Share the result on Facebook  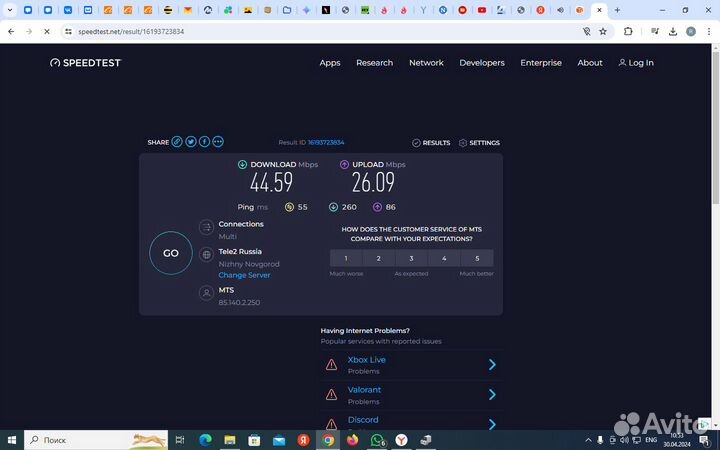204,142
